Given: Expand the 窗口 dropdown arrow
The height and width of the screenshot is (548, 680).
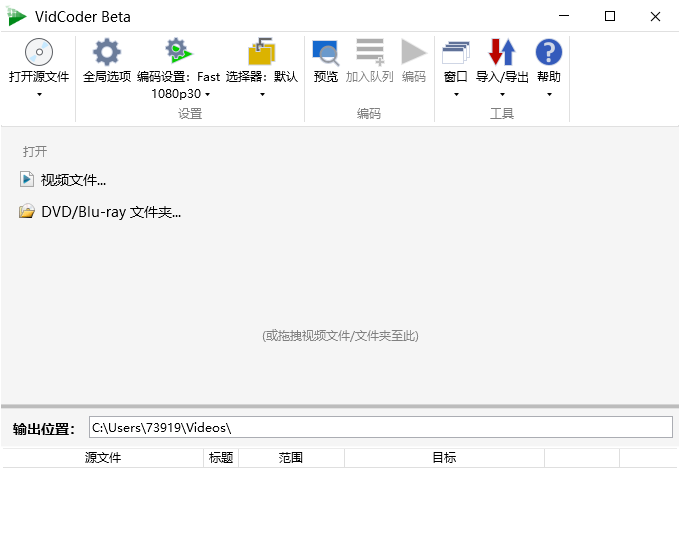Looking at the screenshot, I should (456, 95).
